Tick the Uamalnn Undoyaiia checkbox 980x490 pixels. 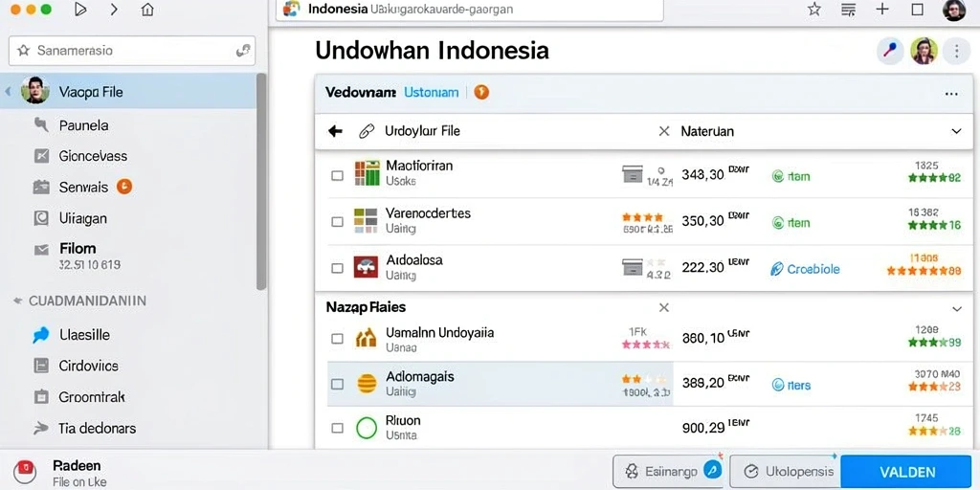click(x=337, y=339)
